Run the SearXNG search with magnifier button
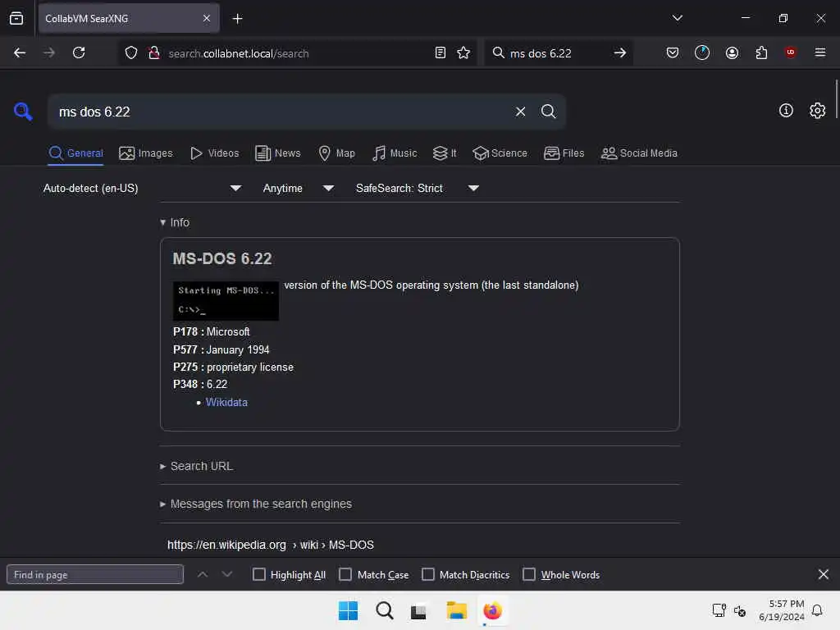 [x=548, y=112]
